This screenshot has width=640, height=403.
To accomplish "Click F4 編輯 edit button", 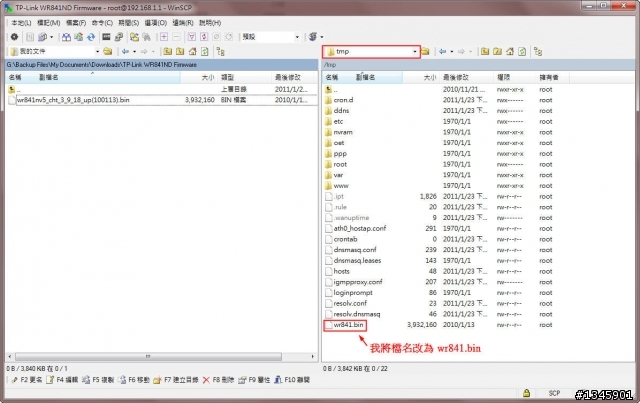I will coord(62,380).
